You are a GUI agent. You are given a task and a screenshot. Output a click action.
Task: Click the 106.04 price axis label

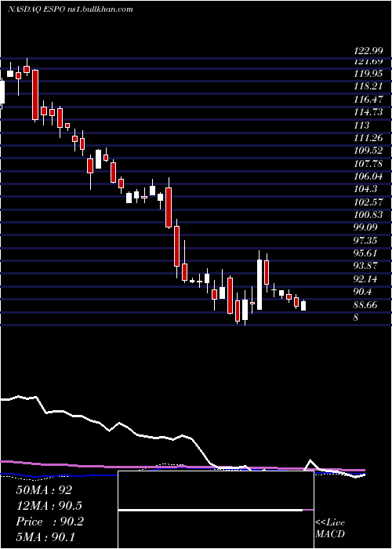(x=368, y=176)
